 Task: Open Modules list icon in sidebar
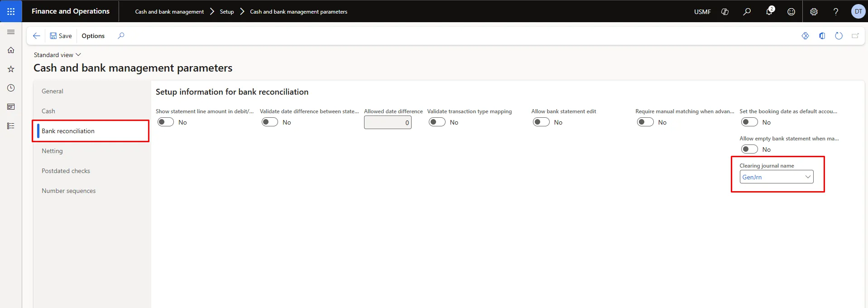[11, 126]
